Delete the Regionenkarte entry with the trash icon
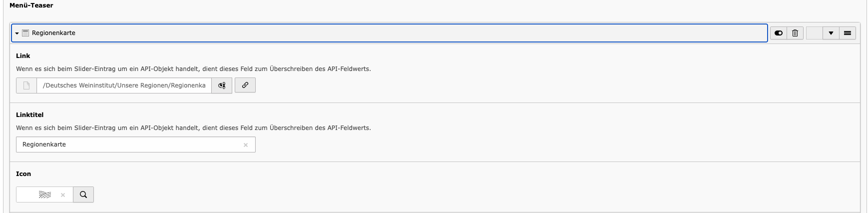This screenshot has height=213, width=868. coord(795,33)
